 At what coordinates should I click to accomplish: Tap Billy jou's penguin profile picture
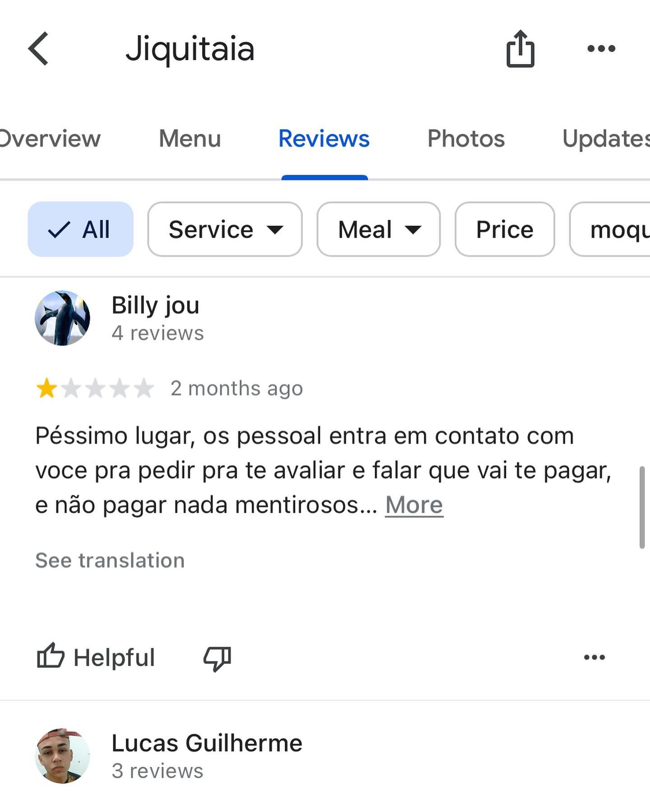(x=62, y=318)
